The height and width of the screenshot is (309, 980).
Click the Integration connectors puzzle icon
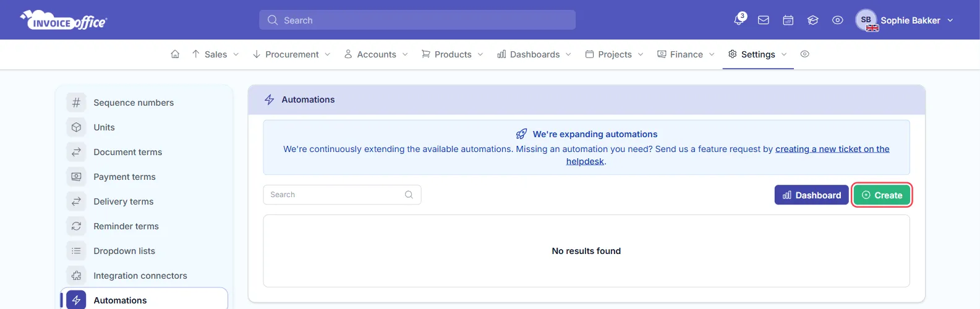coord(76,276)
